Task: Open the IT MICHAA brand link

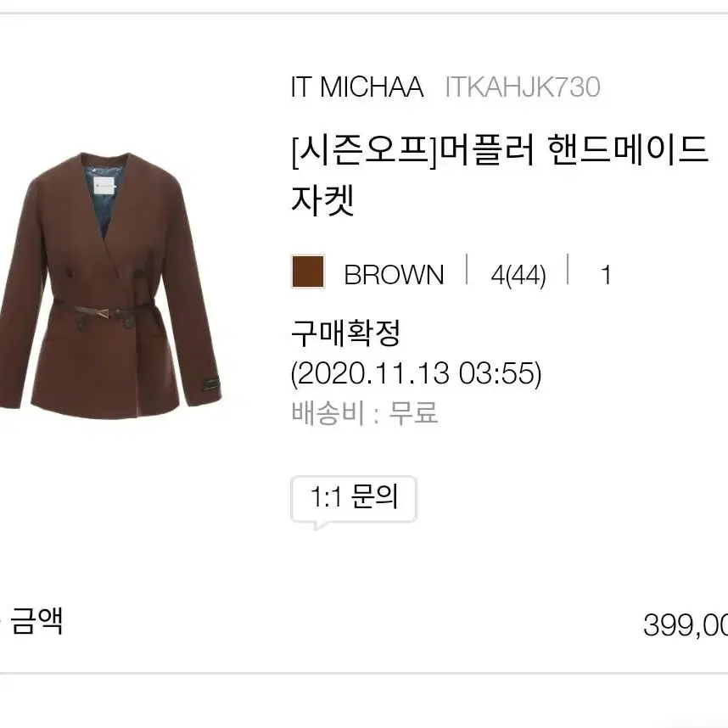Action: pyautogui.click(x=357, y=87)
